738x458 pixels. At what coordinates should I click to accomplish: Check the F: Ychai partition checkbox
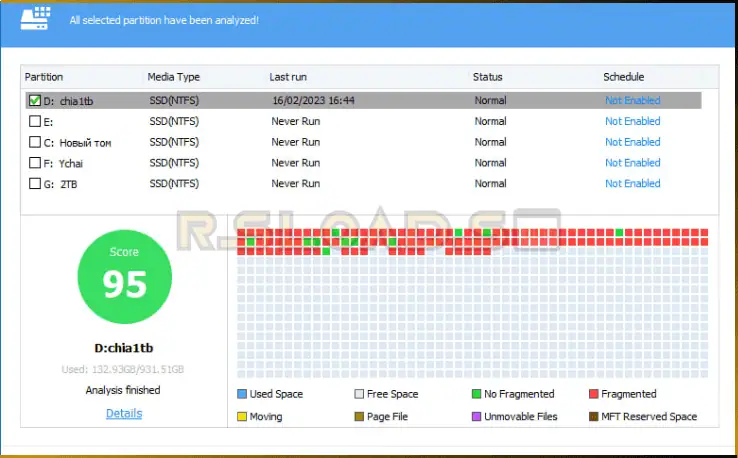35,162
